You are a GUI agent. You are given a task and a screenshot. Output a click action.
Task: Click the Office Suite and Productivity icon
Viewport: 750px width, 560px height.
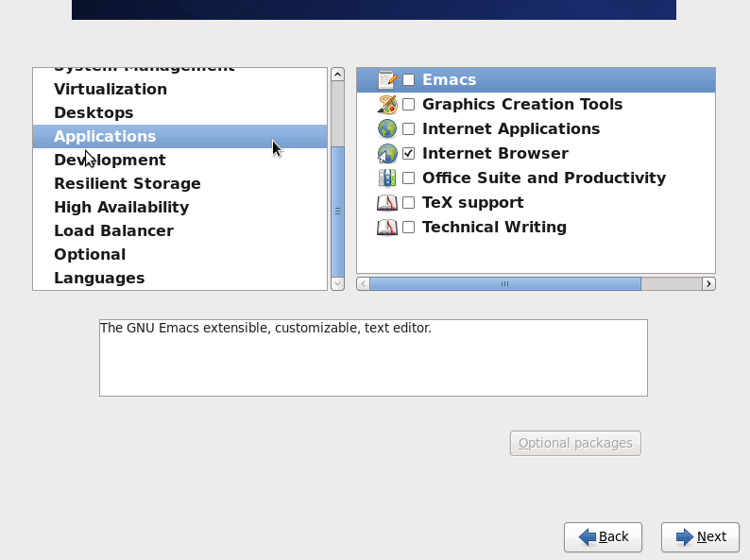coord(387,178)
